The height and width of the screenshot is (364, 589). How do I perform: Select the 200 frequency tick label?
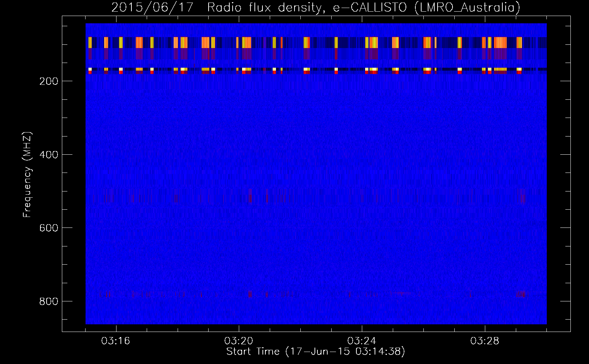click(x=49, y=81)
